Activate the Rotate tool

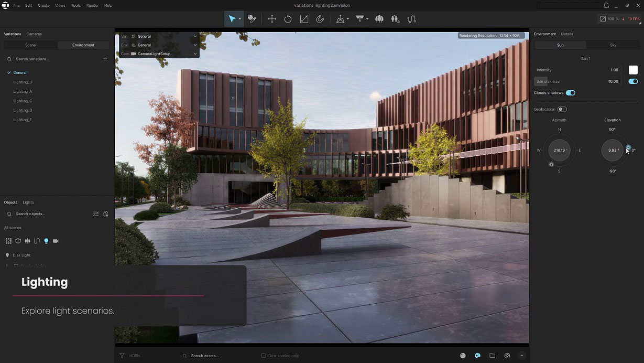click(288, 19)
